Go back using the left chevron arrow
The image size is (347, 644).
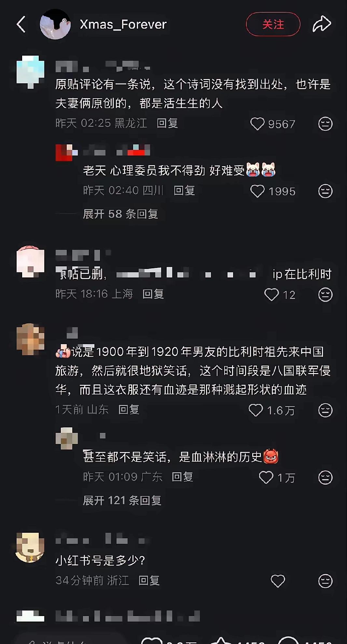(x=21, y=25)
